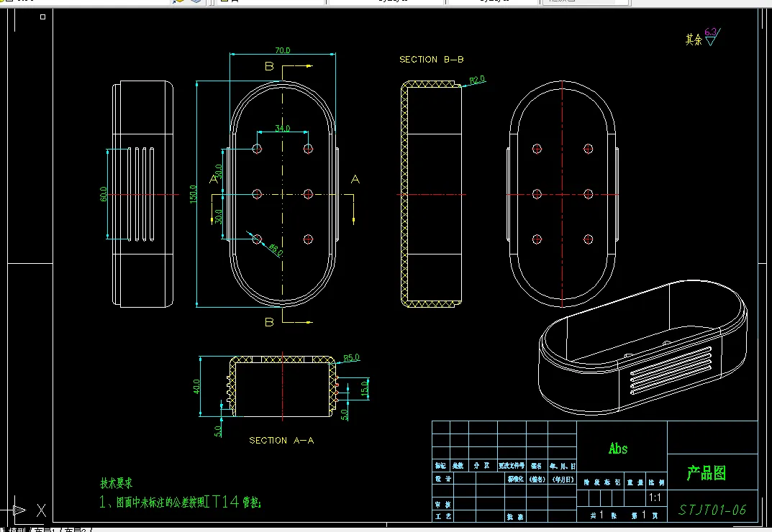
Task: Click the UCS X axis icon
Action: coord(41,510)
